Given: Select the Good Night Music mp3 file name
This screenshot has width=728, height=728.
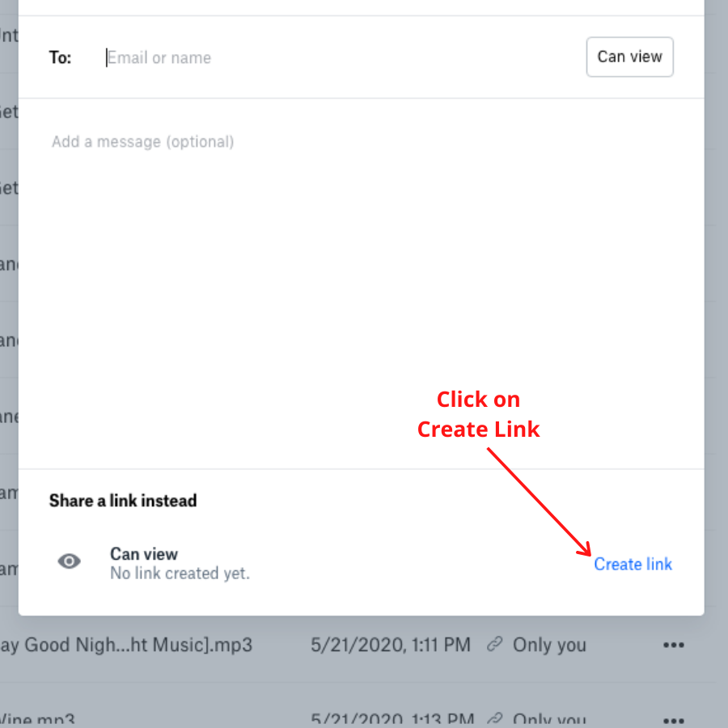Looking at the screenshot, I should tap(126, 645).
